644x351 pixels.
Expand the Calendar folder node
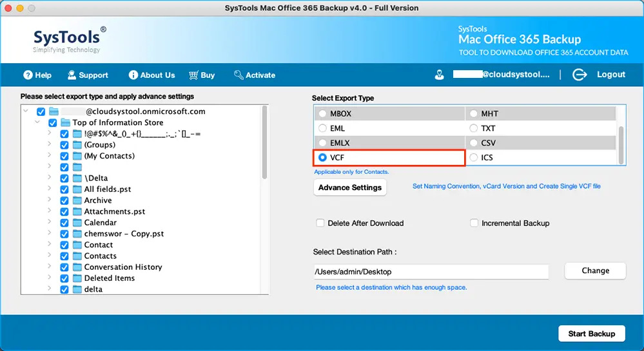click(49, 222)
